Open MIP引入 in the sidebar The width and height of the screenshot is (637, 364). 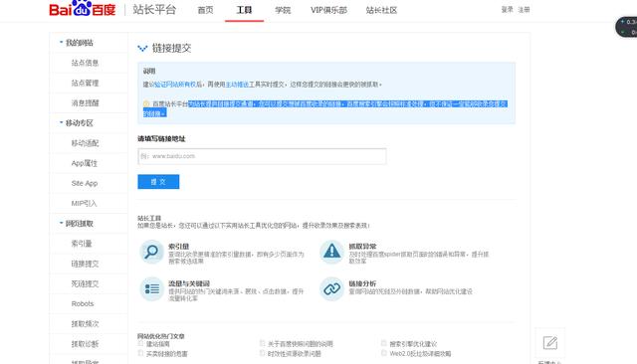point(84,203)
